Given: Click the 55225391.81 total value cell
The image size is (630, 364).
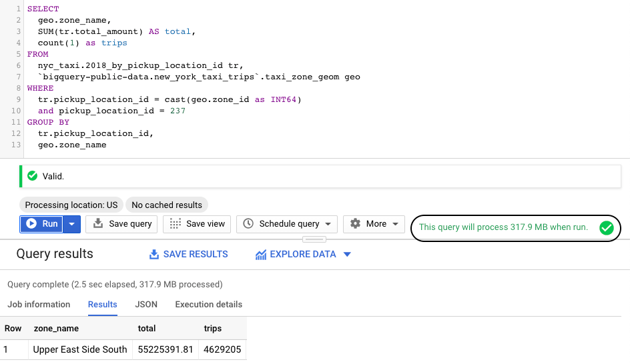Looking at the screenshot, I should click(x=166, y=349).
